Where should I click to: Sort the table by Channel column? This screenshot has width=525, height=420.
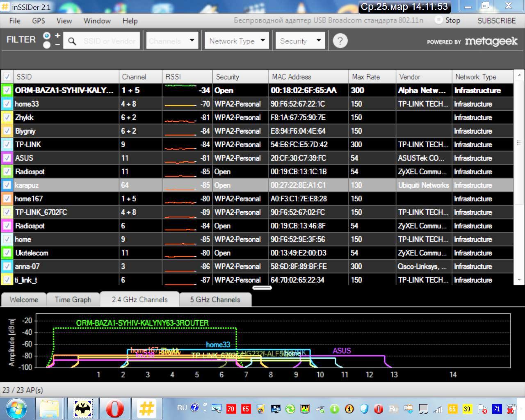tap(141, 77)
